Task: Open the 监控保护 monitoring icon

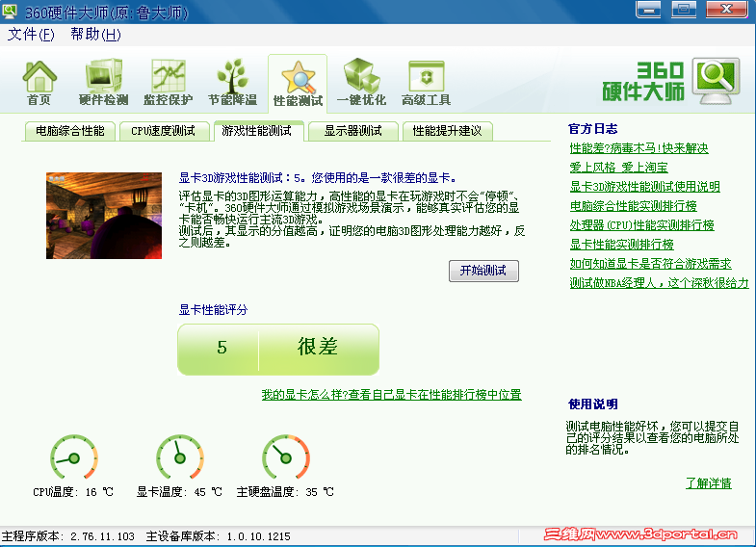Action: [168, 83]
